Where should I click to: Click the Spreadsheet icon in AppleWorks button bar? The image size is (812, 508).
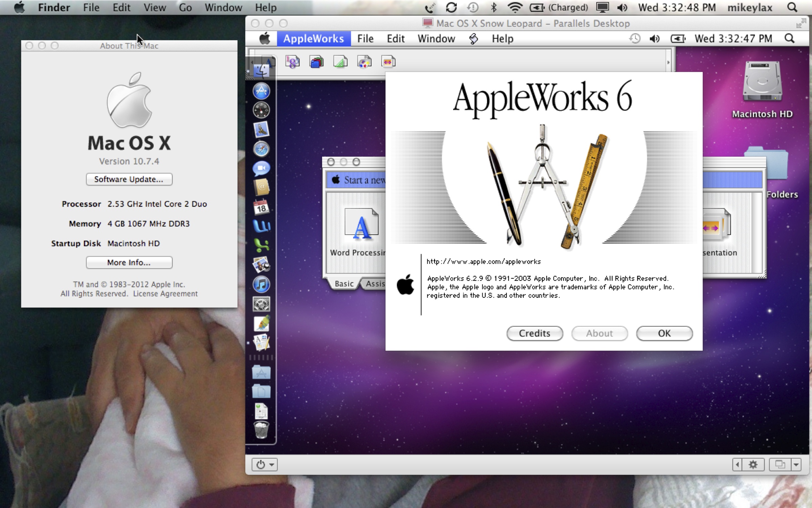292,62
